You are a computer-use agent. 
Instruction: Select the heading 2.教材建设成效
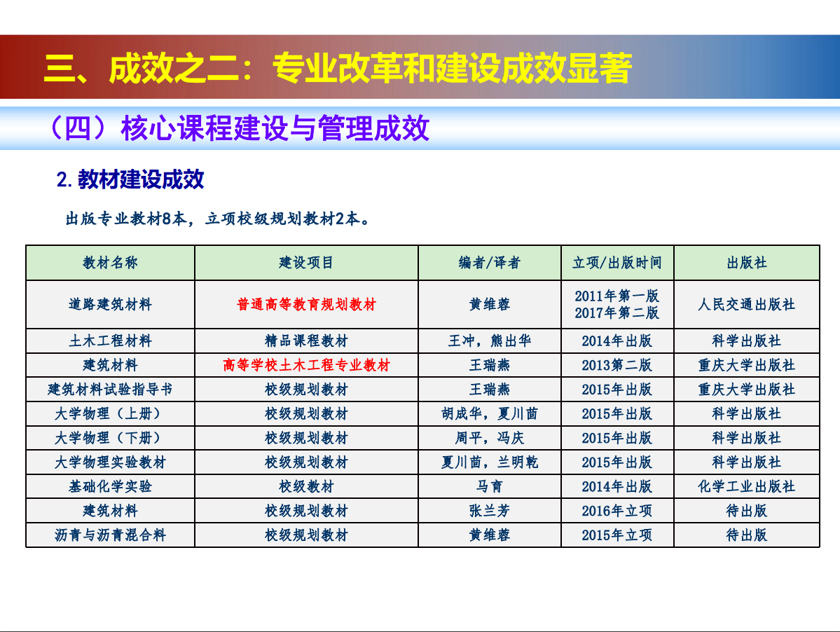[x=130, y=179]
